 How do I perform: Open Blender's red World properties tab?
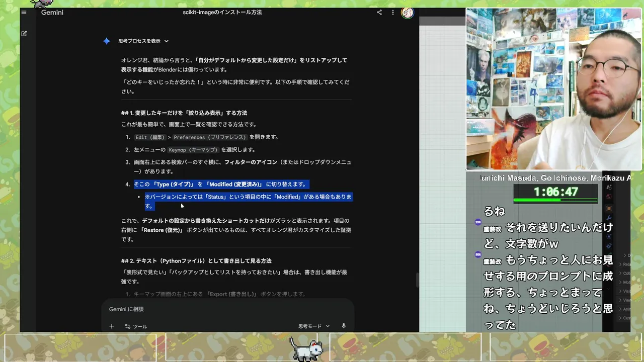(x=609, y=197)
